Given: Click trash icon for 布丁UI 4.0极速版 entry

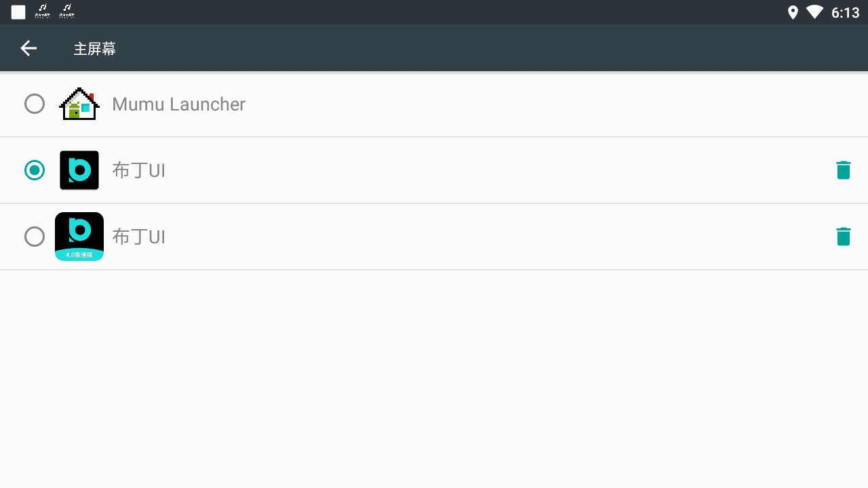Looking at the screenshot, I should (843, 237).
